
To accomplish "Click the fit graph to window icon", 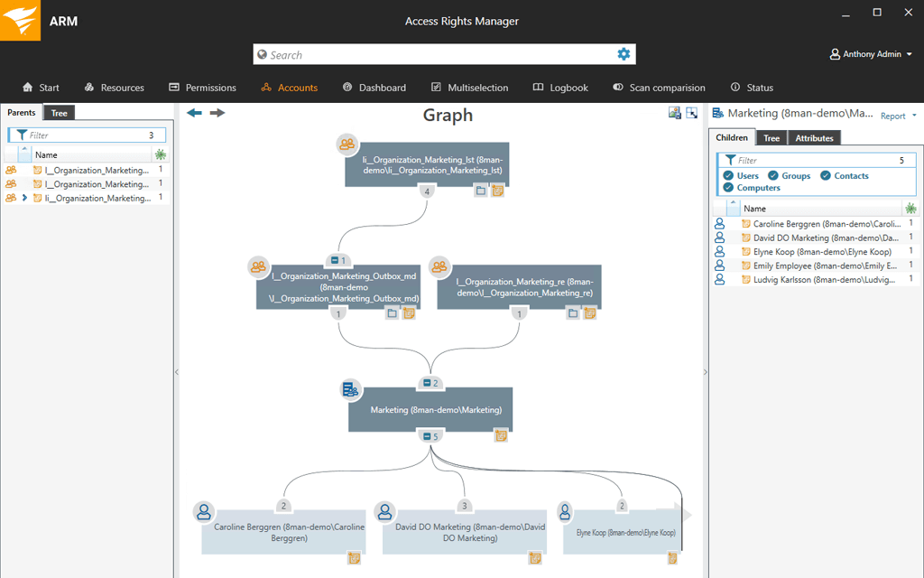I will point(691,112).
